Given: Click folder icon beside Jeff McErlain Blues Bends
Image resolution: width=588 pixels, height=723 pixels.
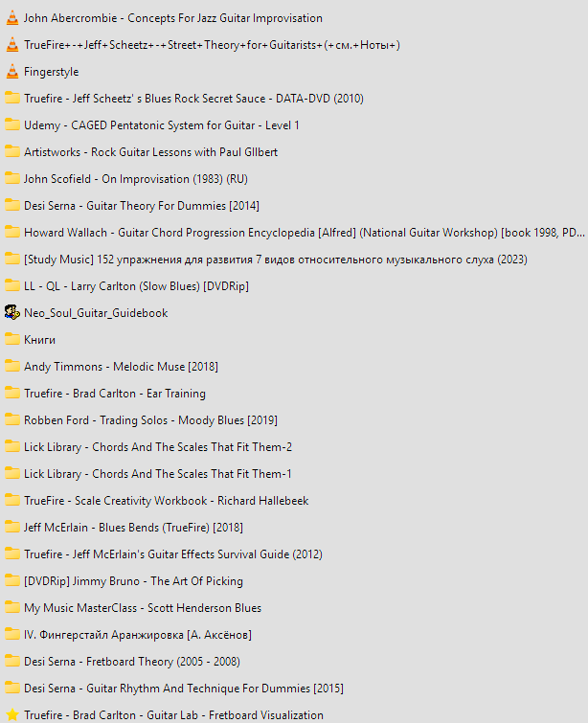Looking at the screenshot, I should [12, 527].
